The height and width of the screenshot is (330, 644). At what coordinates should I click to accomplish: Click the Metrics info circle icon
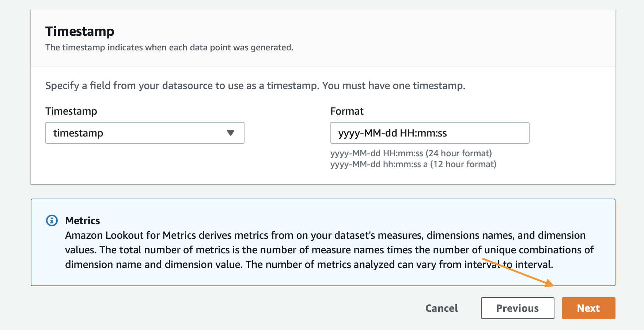coord(52,220)
